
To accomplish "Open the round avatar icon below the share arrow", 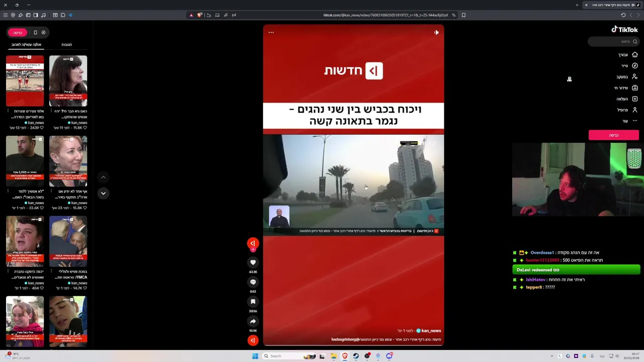I will [253, 340].
